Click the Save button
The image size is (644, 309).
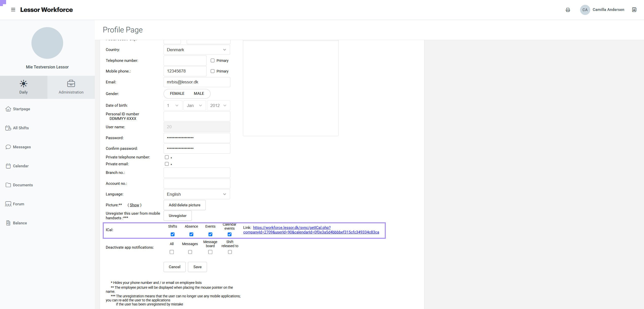click(x=197, y=267)
